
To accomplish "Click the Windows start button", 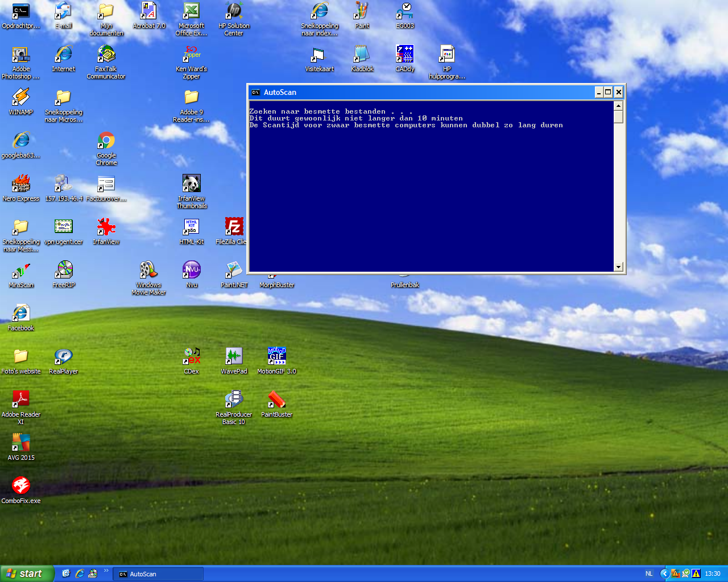I will coord(27,573).
